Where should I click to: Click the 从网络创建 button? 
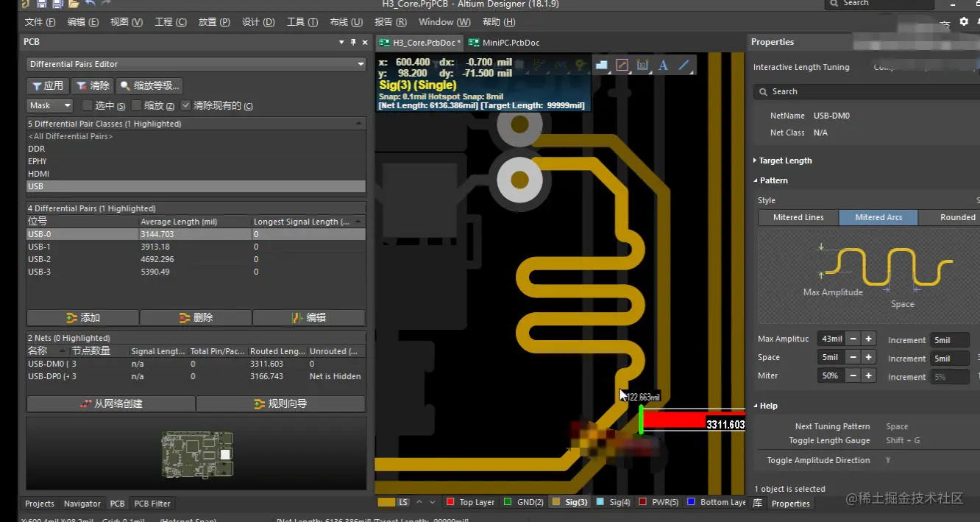[x=111, y=403]
